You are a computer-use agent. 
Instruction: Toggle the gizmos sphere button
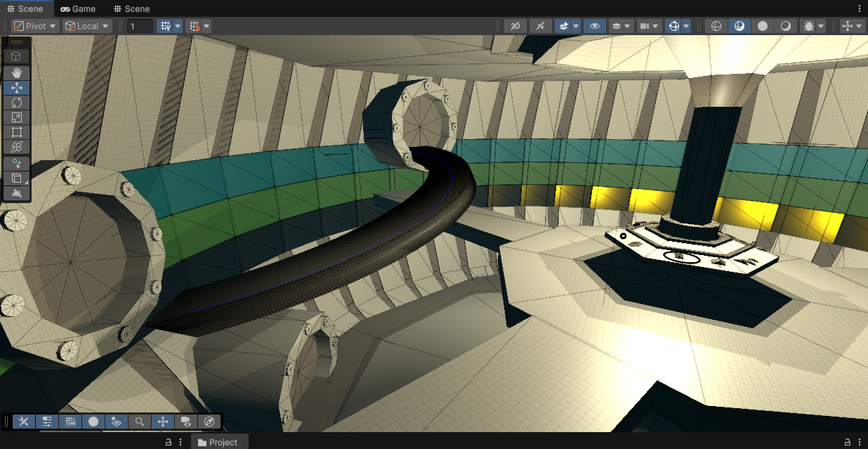click(x=673, y=26)
